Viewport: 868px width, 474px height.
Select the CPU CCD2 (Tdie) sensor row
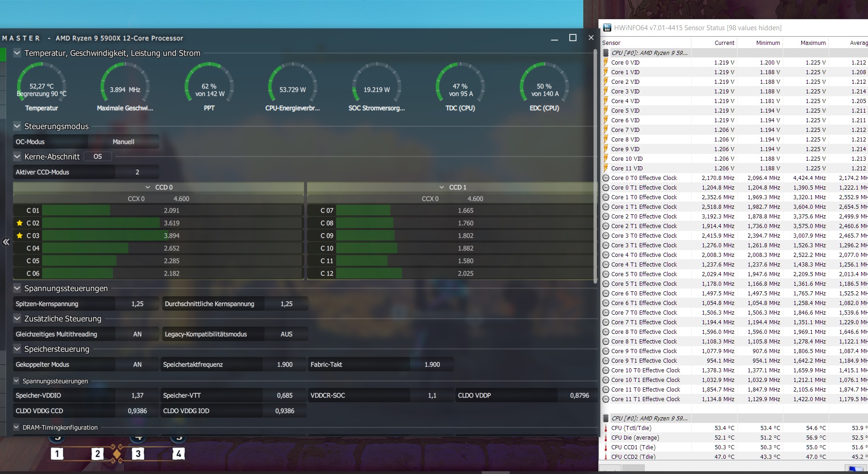734,457
